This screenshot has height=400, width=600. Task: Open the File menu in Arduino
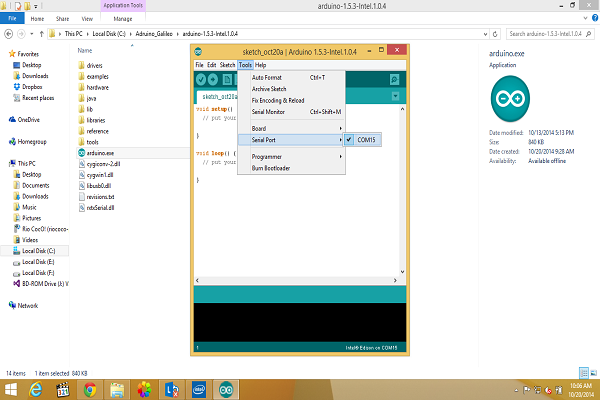coord(199,65)
